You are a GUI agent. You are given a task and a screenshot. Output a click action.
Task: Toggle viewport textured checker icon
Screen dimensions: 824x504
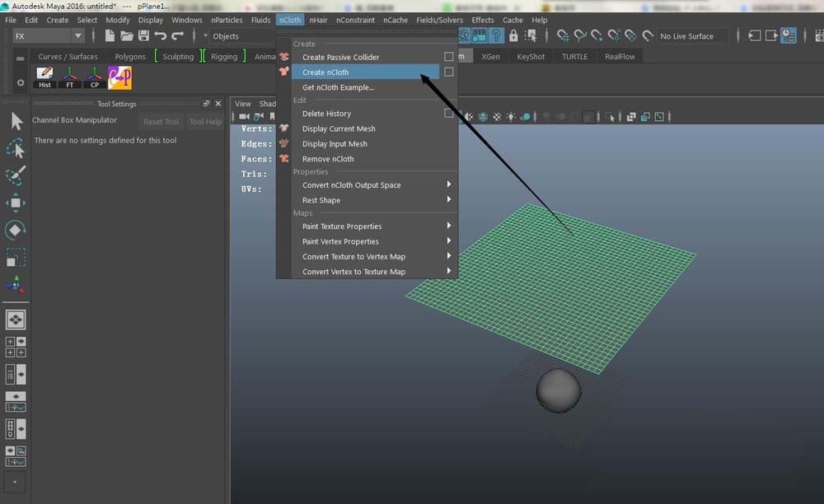(497, 117)
